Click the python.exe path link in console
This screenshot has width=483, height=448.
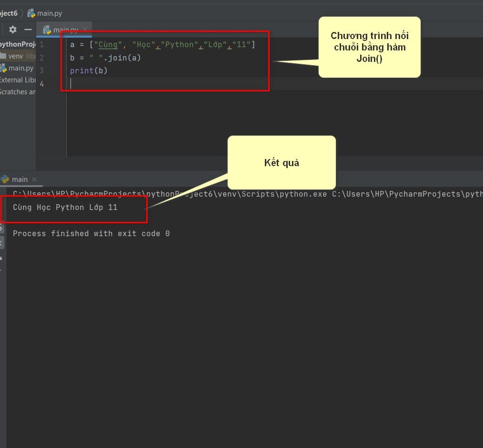coord(170,194)
